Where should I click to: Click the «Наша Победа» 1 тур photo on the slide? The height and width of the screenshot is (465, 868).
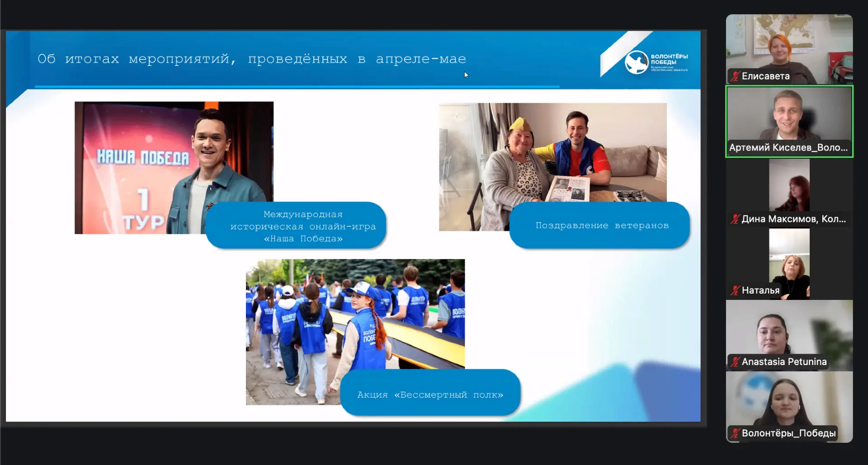pos(174,167)
